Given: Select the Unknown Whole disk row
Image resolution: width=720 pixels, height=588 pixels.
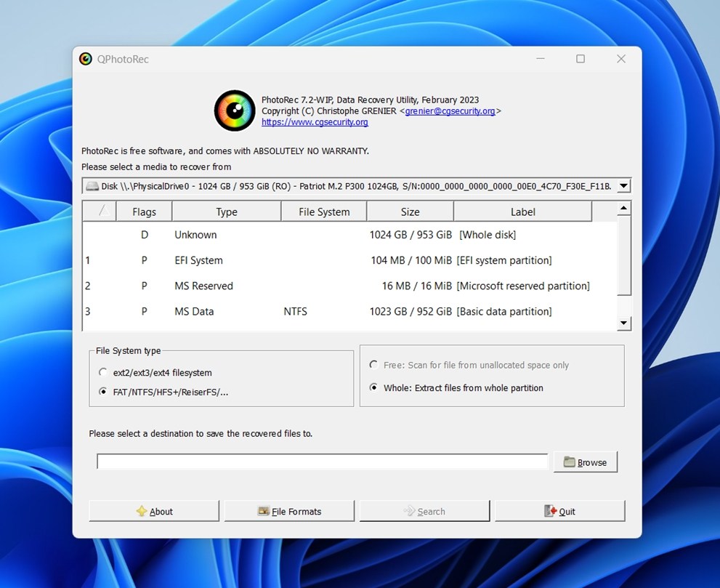Looking at the screenshot, I should (x=350, y=235).
